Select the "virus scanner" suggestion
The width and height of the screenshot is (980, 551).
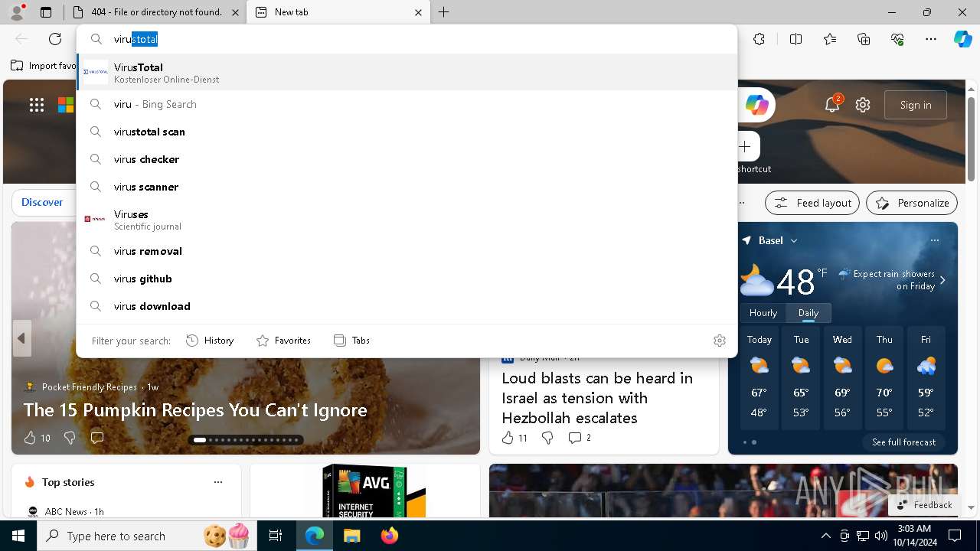tap(407, 187)
